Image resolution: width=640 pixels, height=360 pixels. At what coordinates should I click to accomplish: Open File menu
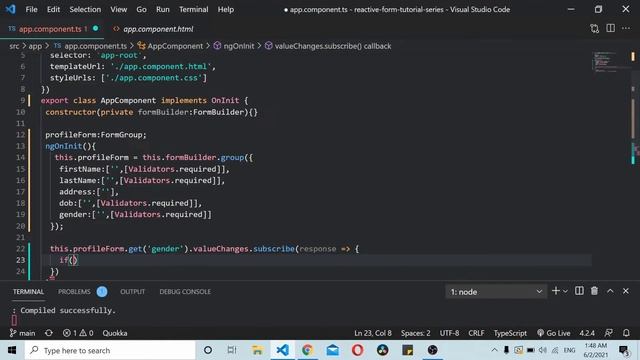point(31,9)
